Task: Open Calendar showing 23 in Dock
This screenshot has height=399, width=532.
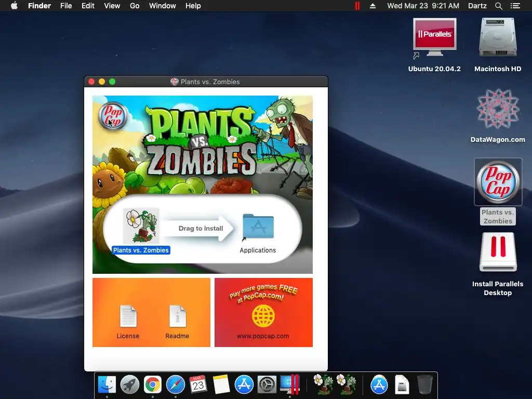Action: tap(198, 385)
